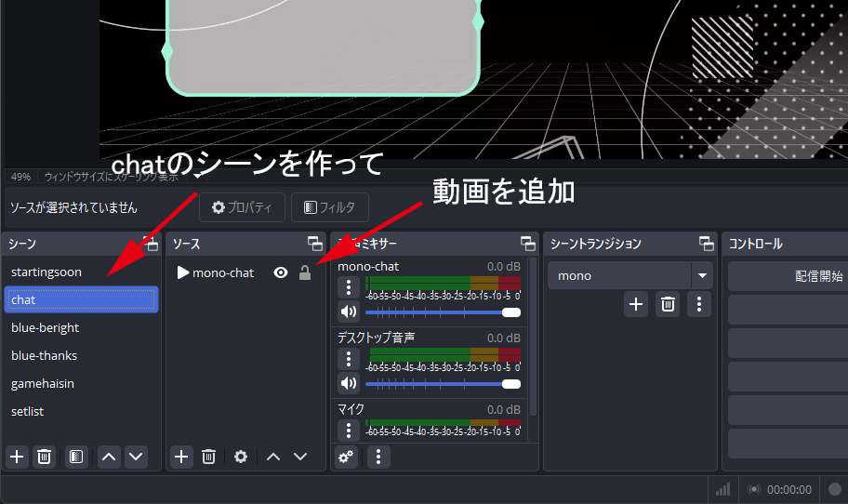Add a new scene with plus button
Image resolution: width=848 pixels, height=504 pixels.
pyautogui.click(x=17, y=457)
